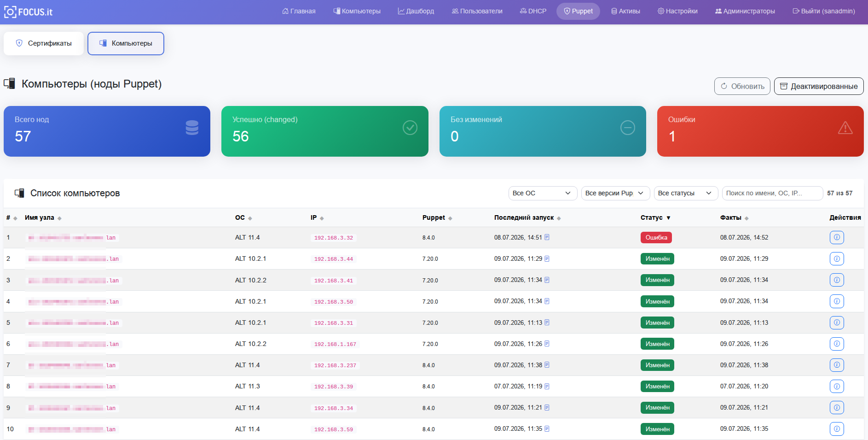Switch to the Компьютеры sub-tab

click(126, 43)
